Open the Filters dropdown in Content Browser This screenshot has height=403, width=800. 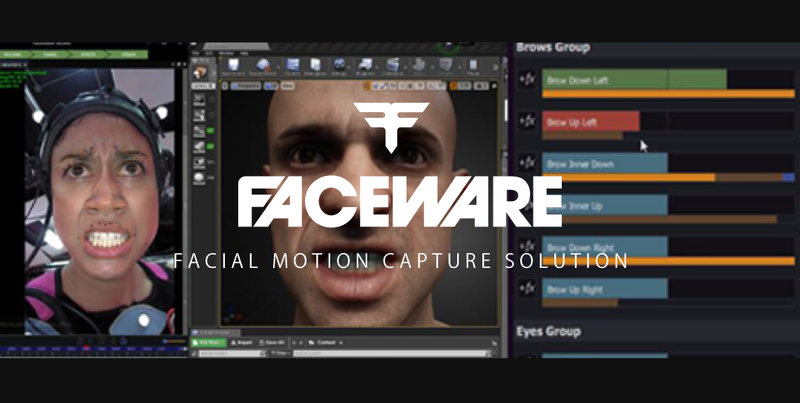(x=280, y=353)
